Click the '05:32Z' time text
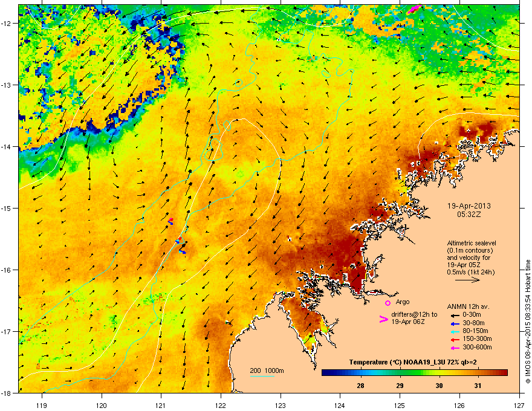 pyautogui.click(x=469, y=215)
